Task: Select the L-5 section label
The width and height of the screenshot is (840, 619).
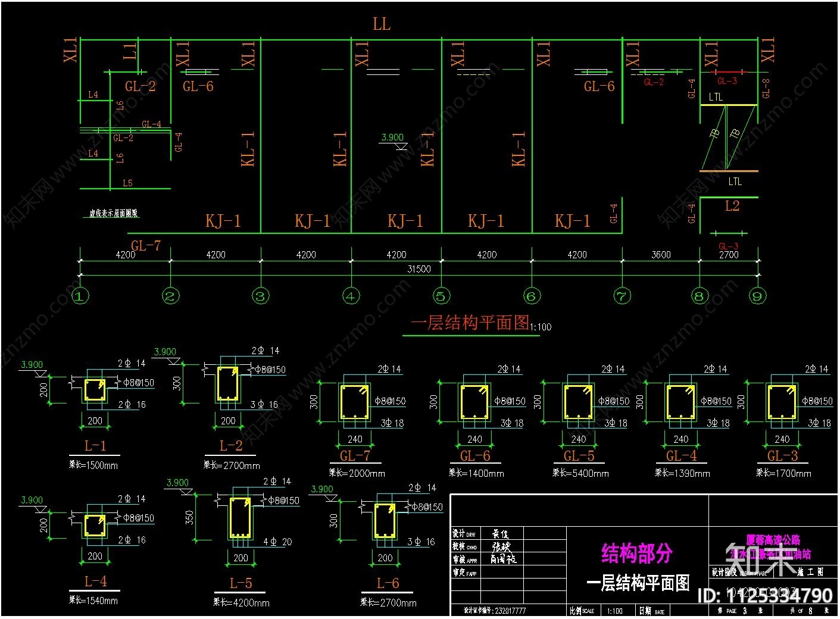Action: point(241,583)
